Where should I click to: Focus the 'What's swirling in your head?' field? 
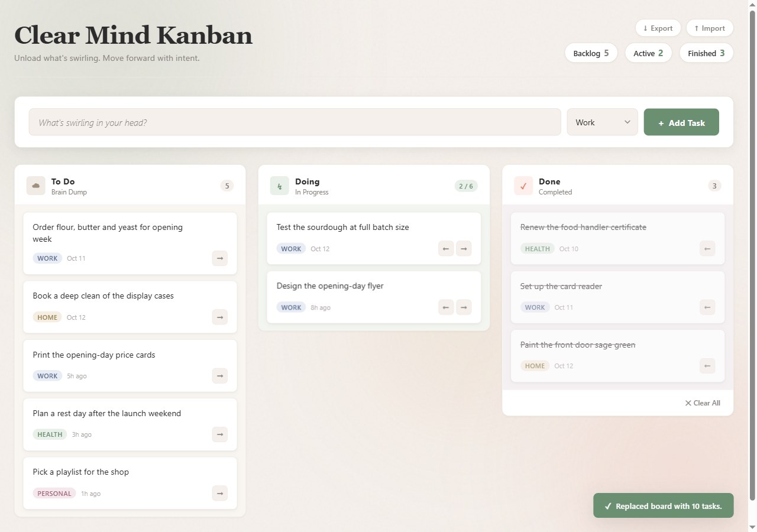[x=295, y=122]
